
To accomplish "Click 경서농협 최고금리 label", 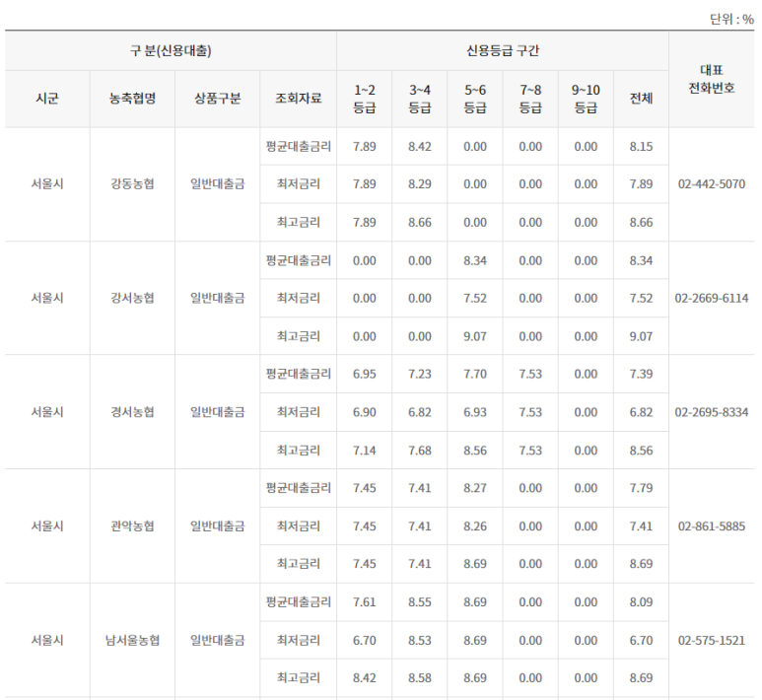I will pyautogui.click(x=299, y=451).
